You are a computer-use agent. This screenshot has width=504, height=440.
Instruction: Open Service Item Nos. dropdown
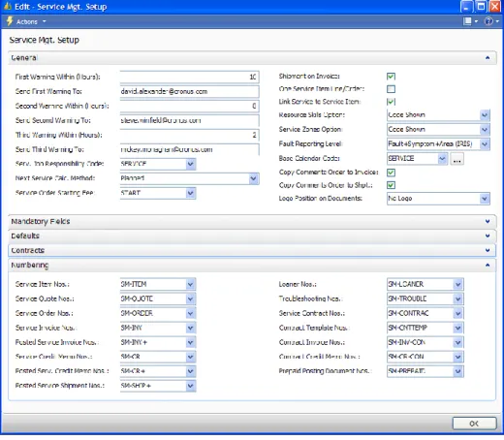pos(191,284)
